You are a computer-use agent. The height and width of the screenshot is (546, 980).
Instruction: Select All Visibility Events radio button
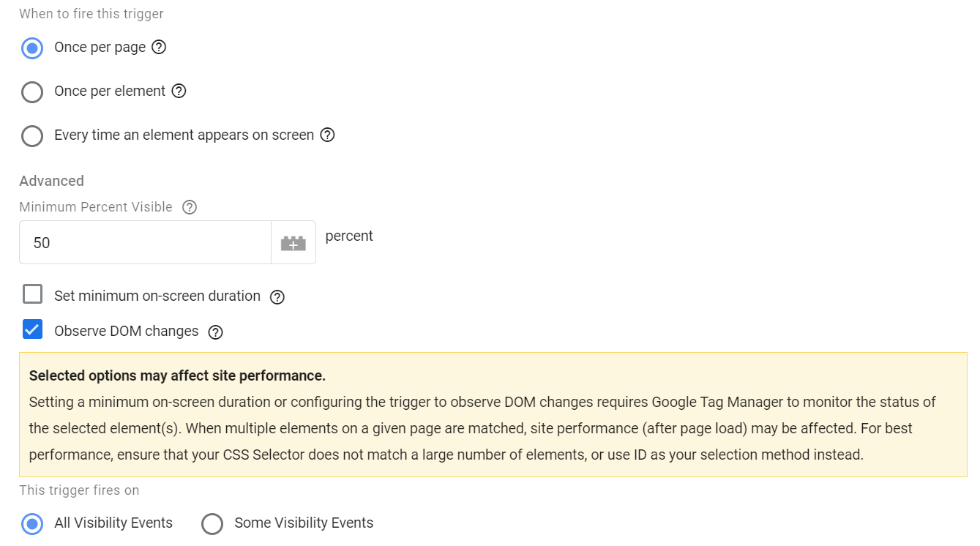coord(32,524)
